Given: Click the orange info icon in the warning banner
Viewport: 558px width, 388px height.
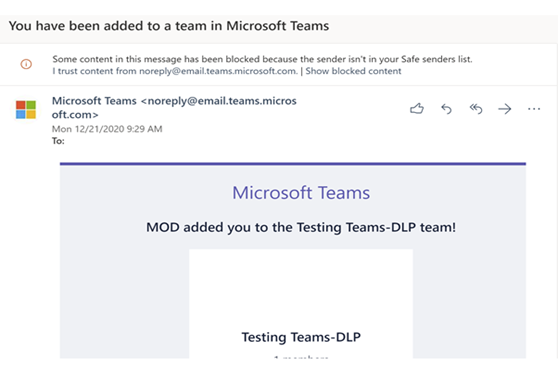Looking at the screenshot, I should pos(26,64).
